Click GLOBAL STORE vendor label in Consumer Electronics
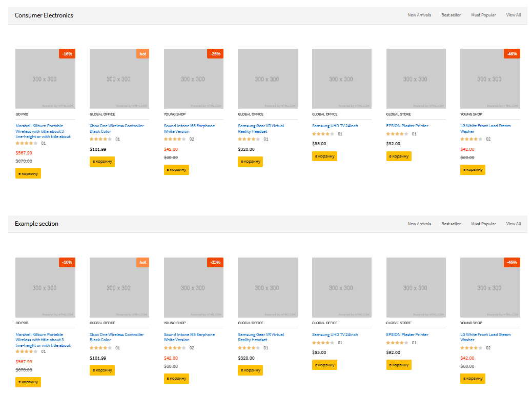 click(398, 114)
